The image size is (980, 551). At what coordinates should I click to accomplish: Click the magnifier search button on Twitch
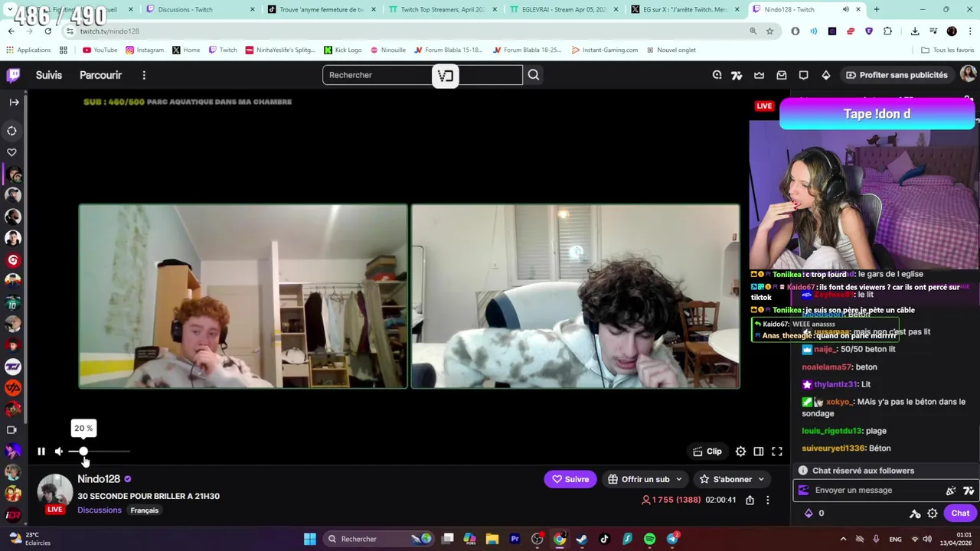click(x=534, y=75)
